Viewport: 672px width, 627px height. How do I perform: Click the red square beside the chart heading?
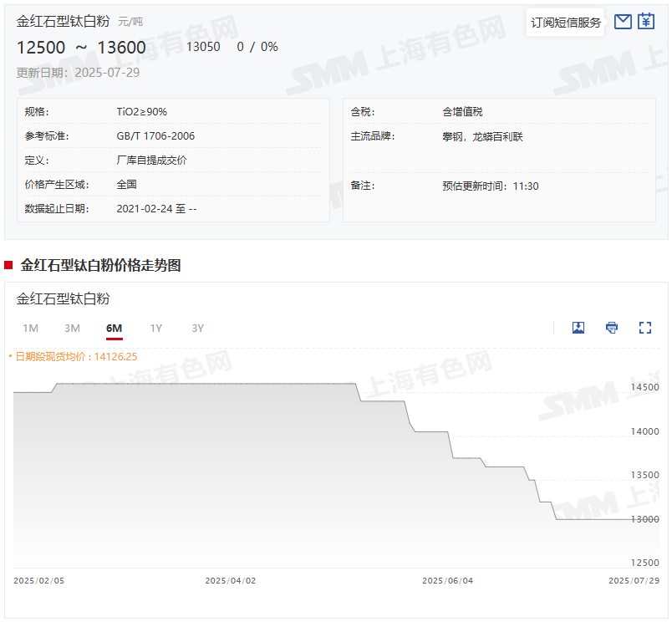(x=8, y=266)
